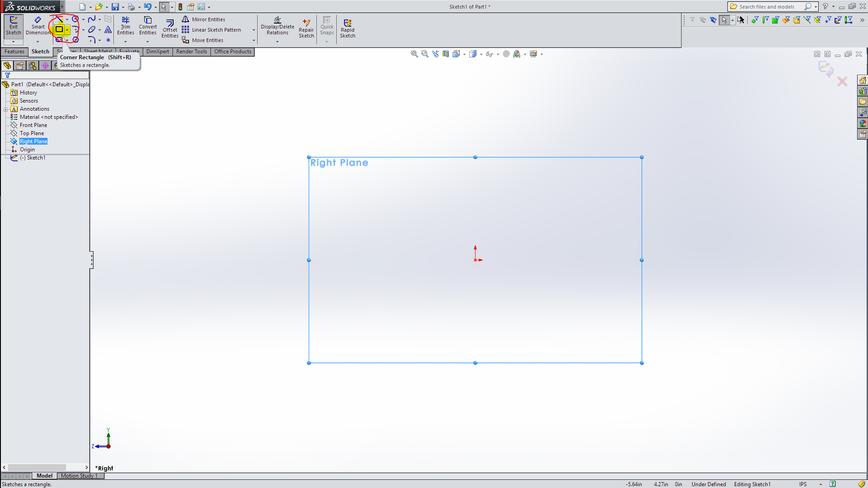Open the Display/Delete Relations dropdown arrow
The image size is (868, 488).
(277, 42)
